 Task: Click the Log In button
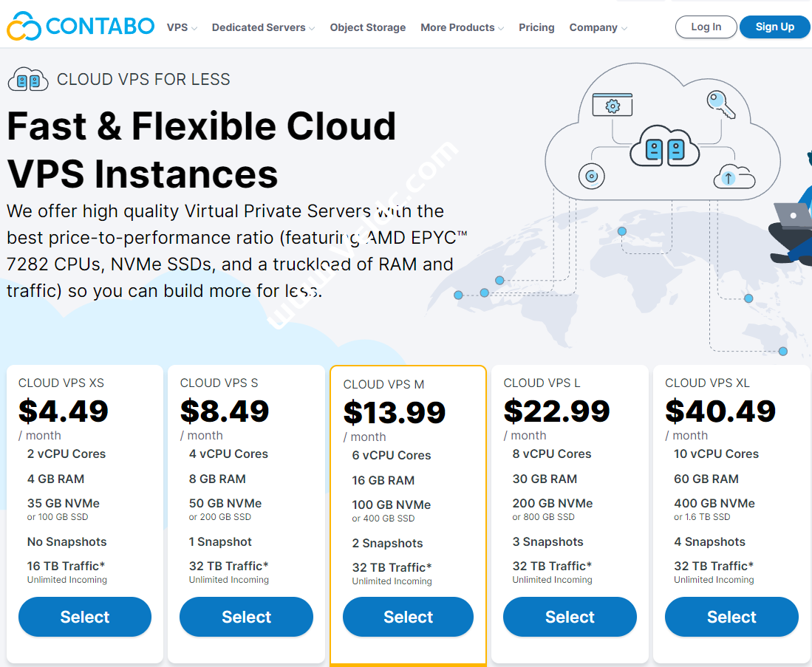[706, 27]
